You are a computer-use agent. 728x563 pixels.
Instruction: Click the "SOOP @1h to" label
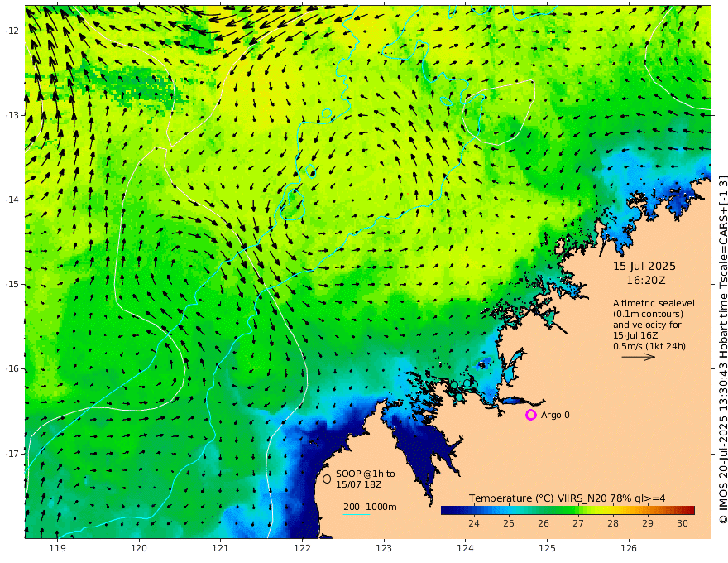click(366, 474)
